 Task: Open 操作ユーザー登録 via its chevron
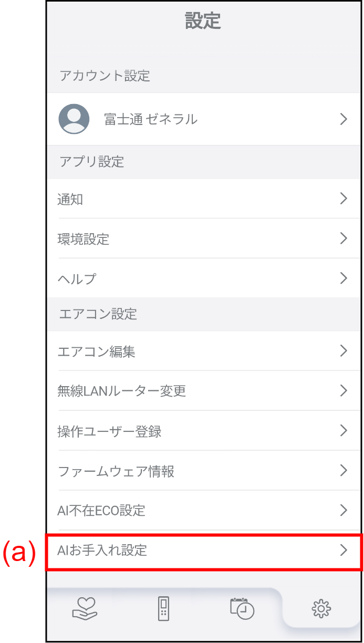click(x=344, y=430)
